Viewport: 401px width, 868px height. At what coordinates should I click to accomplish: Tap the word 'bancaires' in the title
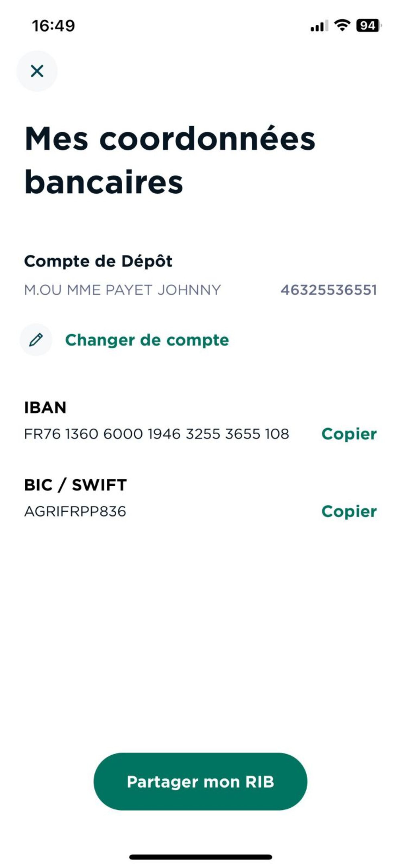click(x=104, y=182)
